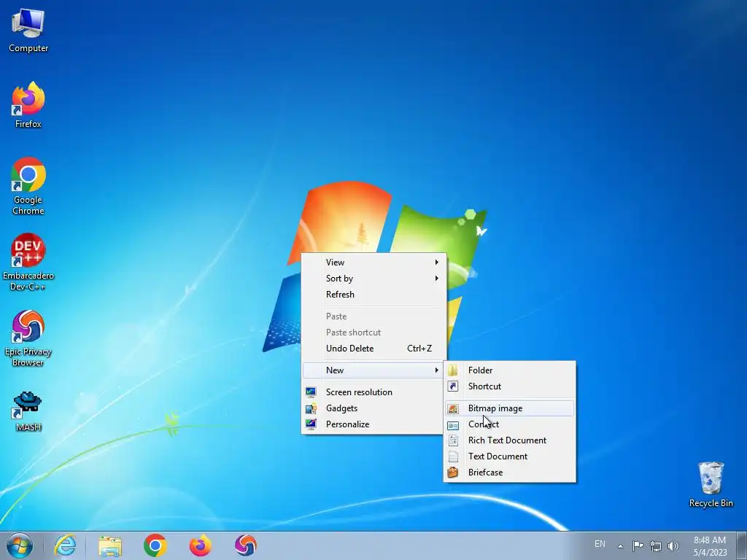The width and height of the screenshot is (747, 560).
Task: Select the Recycle Bin icon
Action: pos(711,484)
